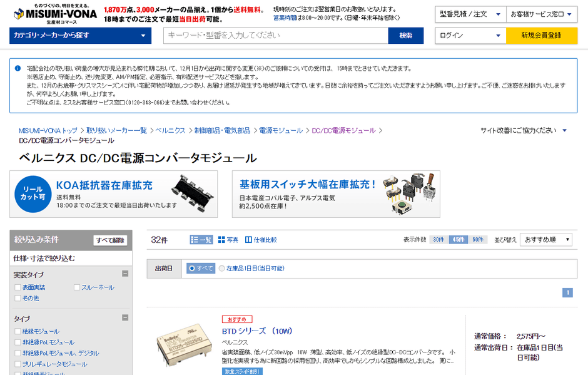Open the ログイン dropdown
588x375 pixels.
point(470,36)
